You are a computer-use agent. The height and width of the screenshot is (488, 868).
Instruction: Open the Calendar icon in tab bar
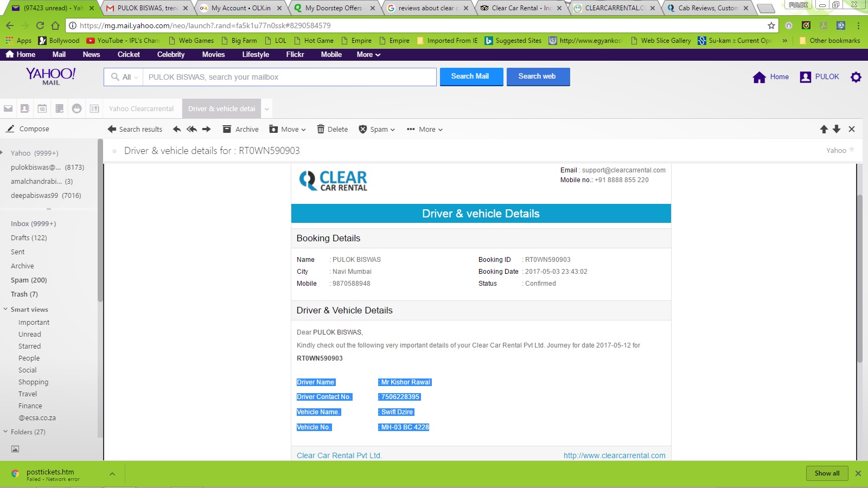(42, 108)
